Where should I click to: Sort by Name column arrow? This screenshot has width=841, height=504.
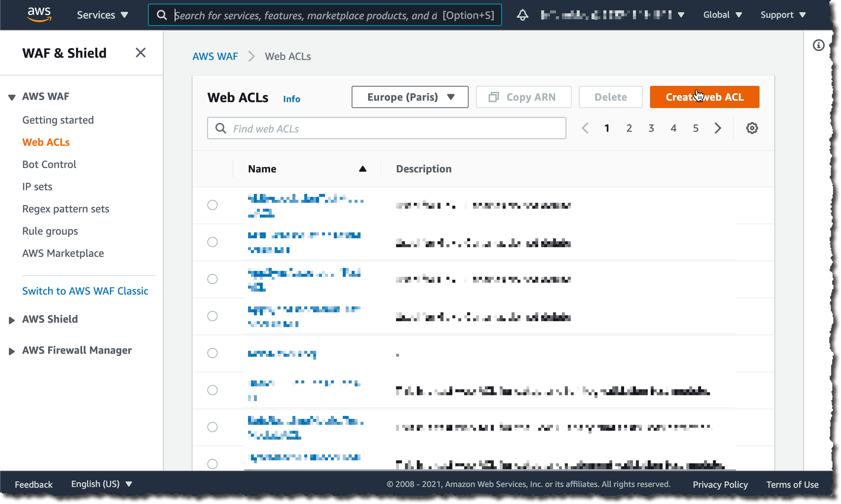(x=362, y=169)
